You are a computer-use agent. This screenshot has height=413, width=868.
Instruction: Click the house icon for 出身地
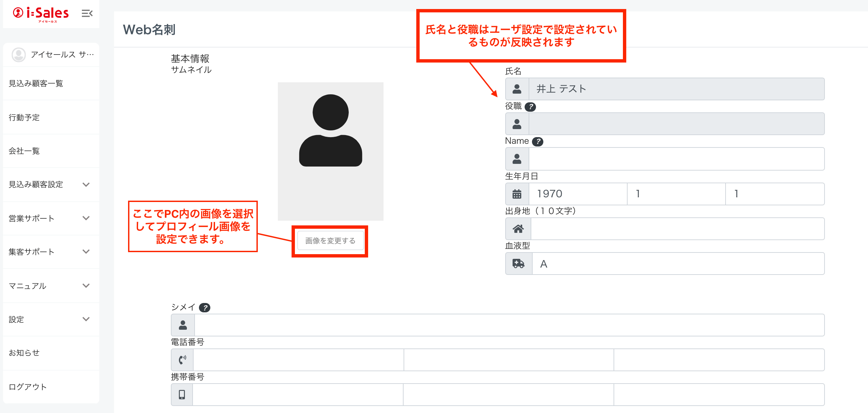[x=518, y=229]
